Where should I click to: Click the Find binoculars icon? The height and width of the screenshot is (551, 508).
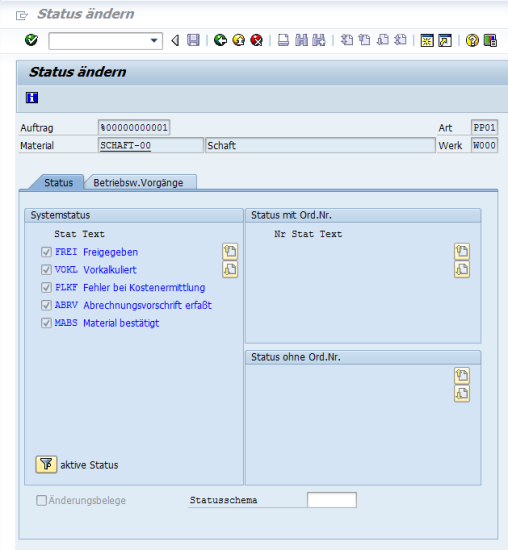pyautogui.click(x=301, y=40)
